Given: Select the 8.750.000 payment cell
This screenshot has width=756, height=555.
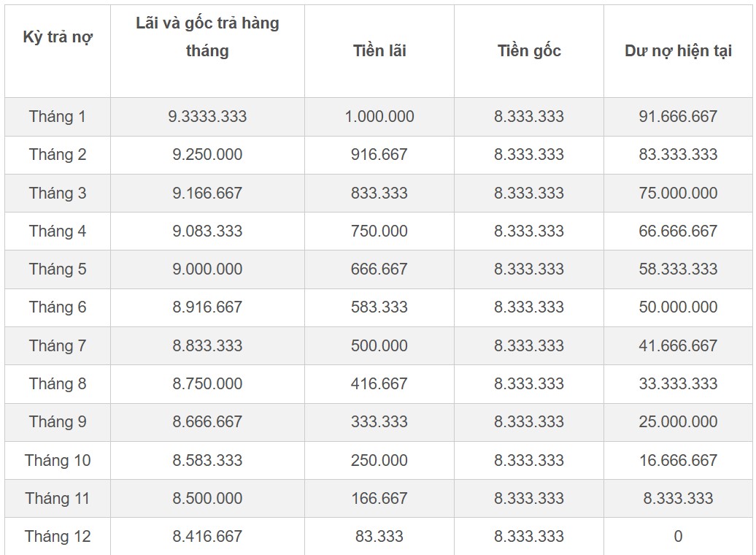Looking at the screenshot, I should tap(207, 383).
